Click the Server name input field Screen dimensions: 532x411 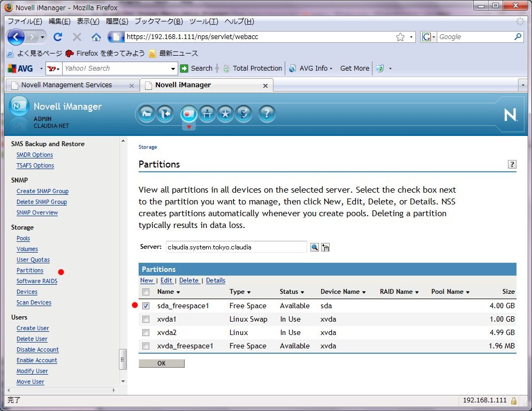(x=236, y=247)
